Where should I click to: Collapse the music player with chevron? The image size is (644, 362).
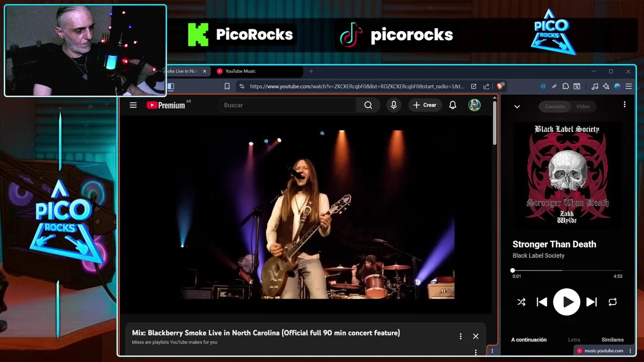point(517,107)
